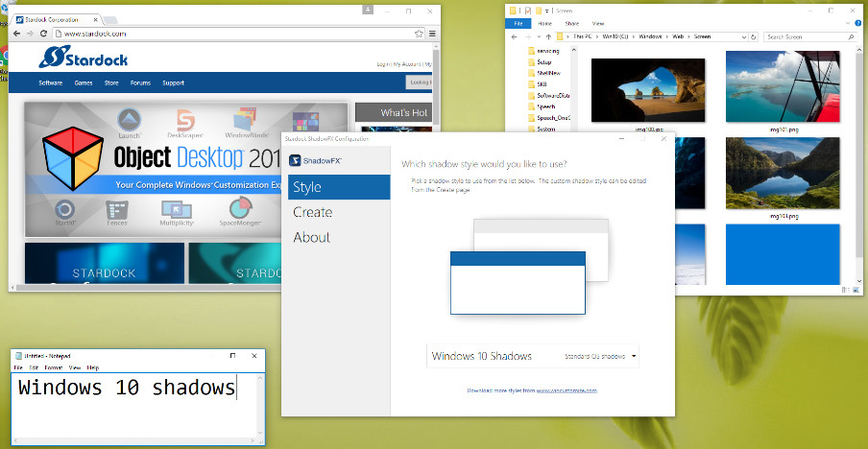This screenshot has width=868, height=449.
Task: Click Web in the Explorer breadcrumb path
Action: tap(677, 36)
